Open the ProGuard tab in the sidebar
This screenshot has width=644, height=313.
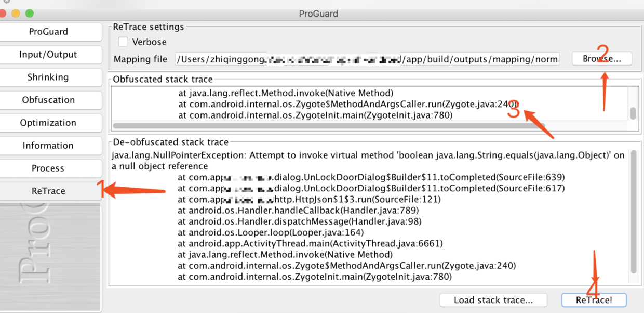tap(48, 32)
